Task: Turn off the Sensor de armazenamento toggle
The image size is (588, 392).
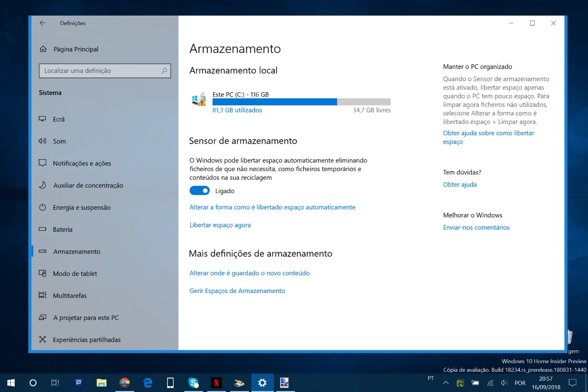Action: point(199,190)
